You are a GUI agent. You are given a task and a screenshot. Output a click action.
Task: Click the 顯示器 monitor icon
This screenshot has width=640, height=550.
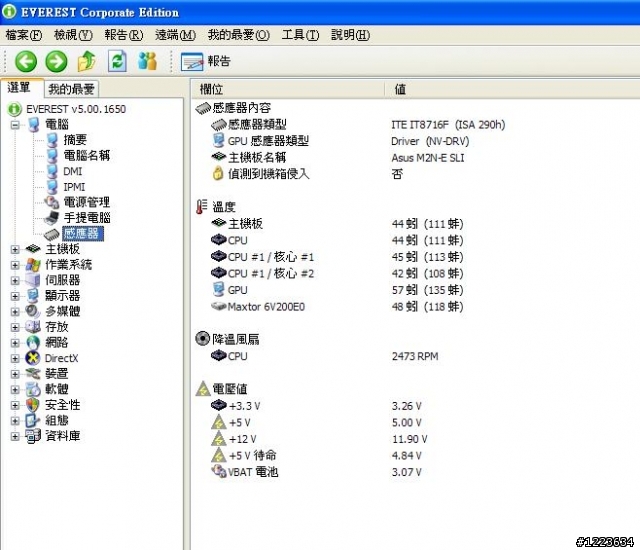coord(33,296)
